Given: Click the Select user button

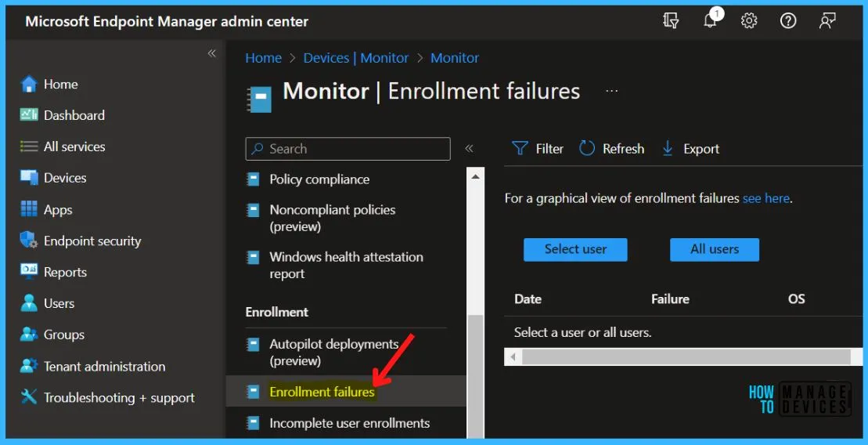Looking at the screenshot, I should point(575,249).
